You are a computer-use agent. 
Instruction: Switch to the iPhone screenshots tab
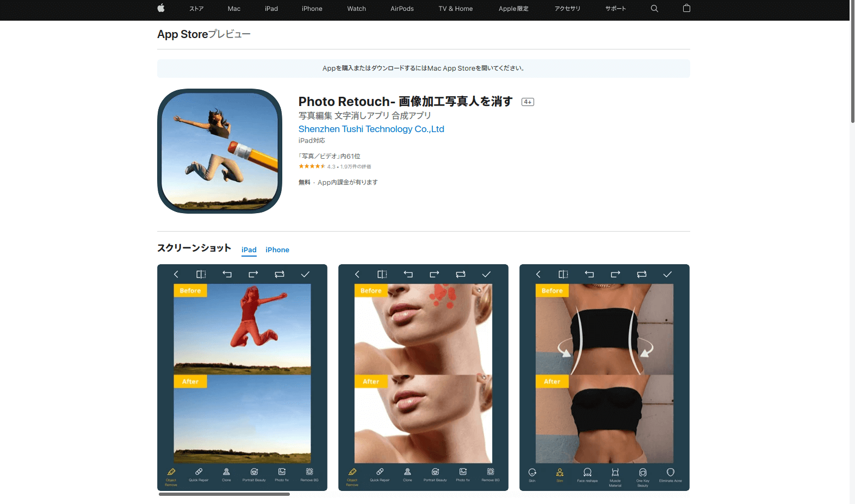point(277,250)
